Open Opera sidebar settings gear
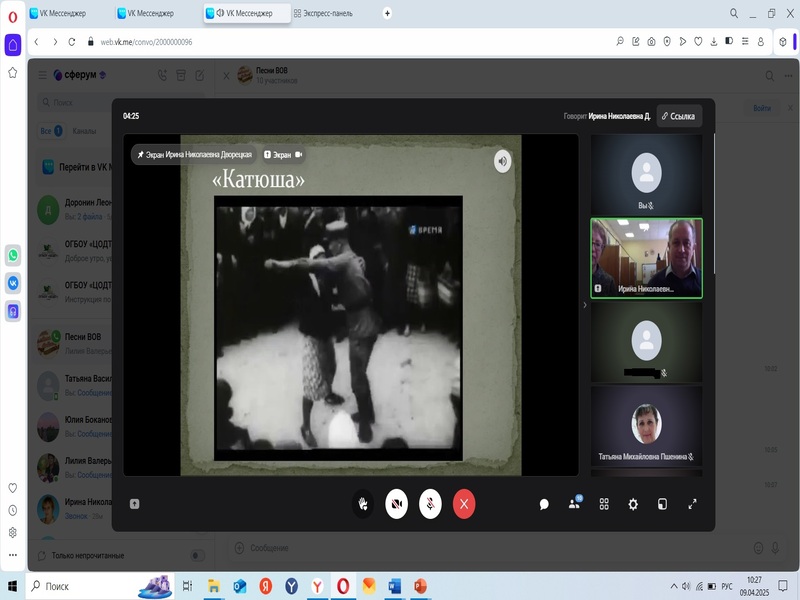The height and width of the screenshot is (600, 800). pyautogui.click(x=13, y=533)
